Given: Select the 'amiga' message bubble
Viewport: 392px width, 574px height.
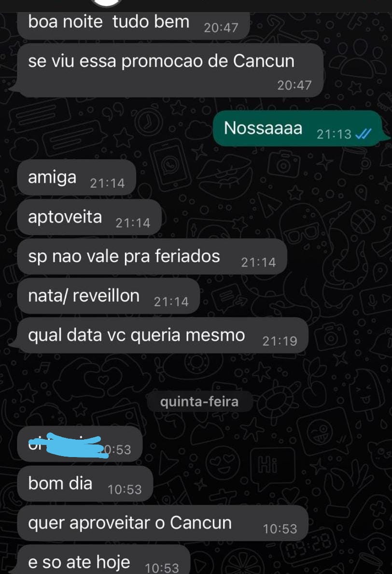Looking at the screenshot, I should [76, 177].
